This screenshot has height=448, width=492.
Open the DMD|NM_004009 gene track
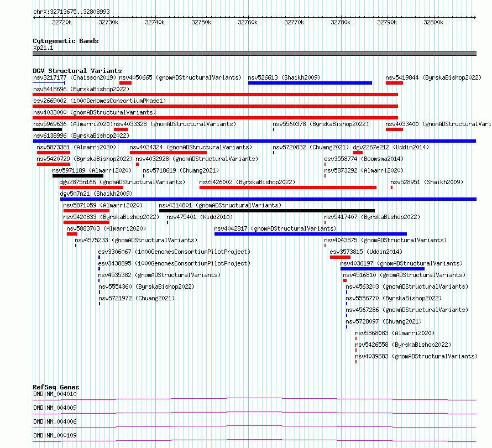coord(55,408)
